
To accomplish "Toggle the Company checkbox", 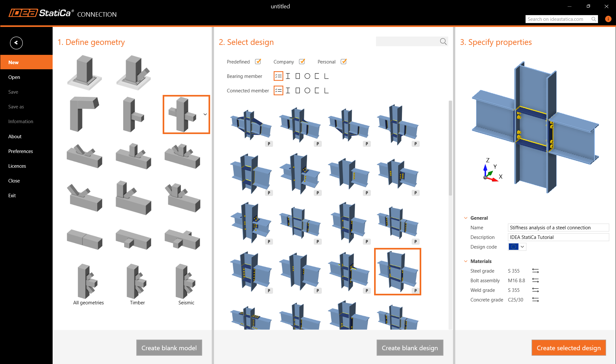I will pos(302,62).
